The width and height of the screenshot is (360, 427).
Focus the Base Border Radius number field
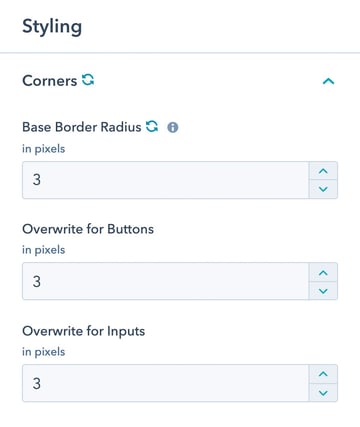click(x=166, y=180)
